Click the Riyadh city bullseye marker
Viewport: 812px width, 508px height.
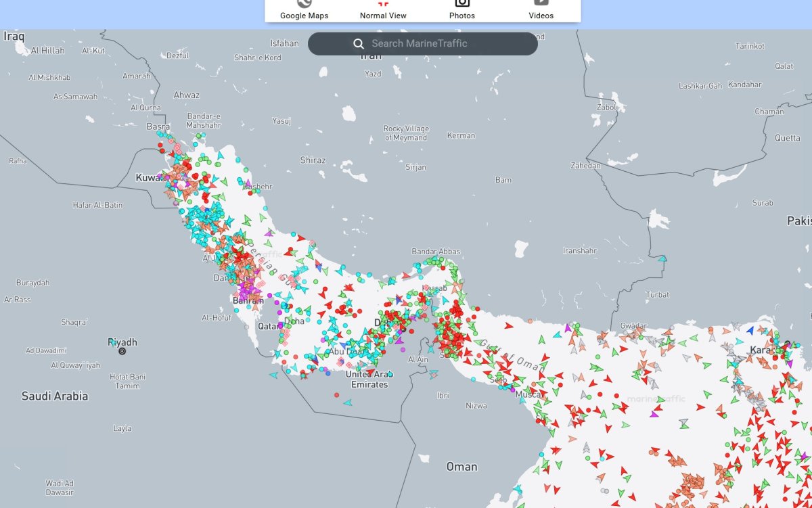pyautogui.click(x=122, y=351)
